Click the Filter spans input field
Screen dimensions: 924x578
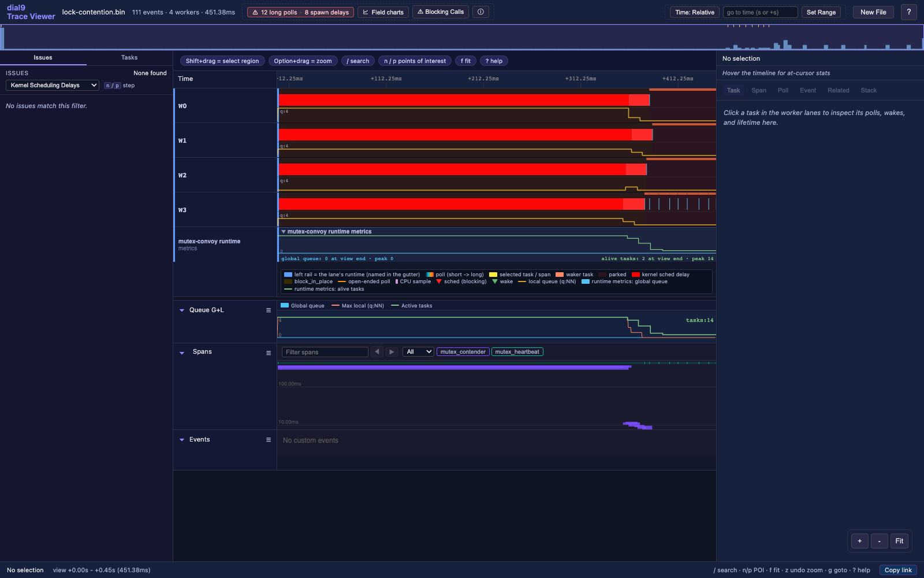coord(325,352)
